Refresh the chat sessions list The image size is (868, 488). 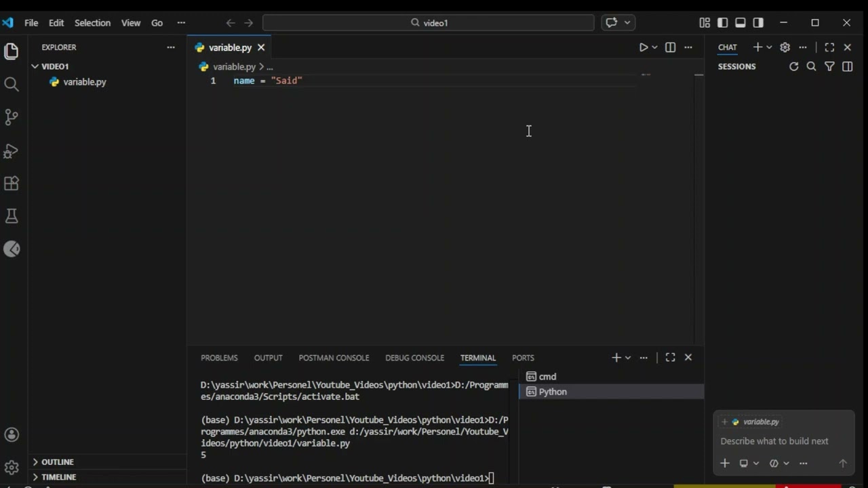(x=794, y=66)
